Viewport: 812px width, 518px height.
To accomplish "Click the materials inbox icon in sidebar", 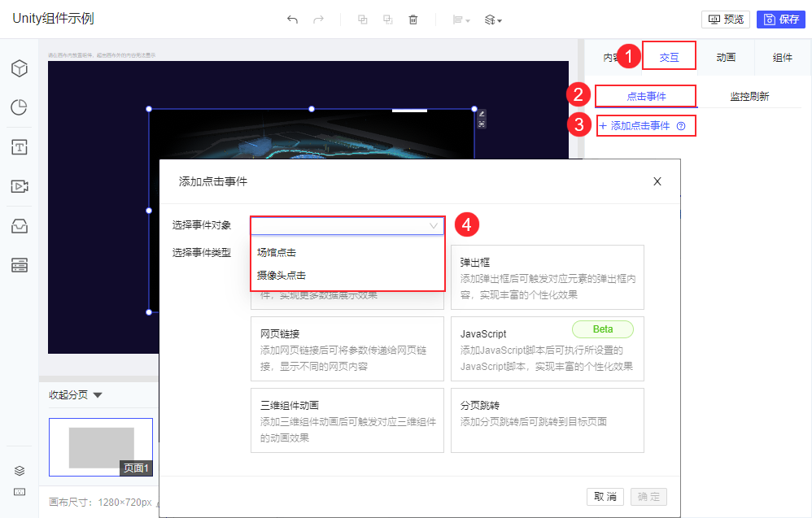I will 19,225.
